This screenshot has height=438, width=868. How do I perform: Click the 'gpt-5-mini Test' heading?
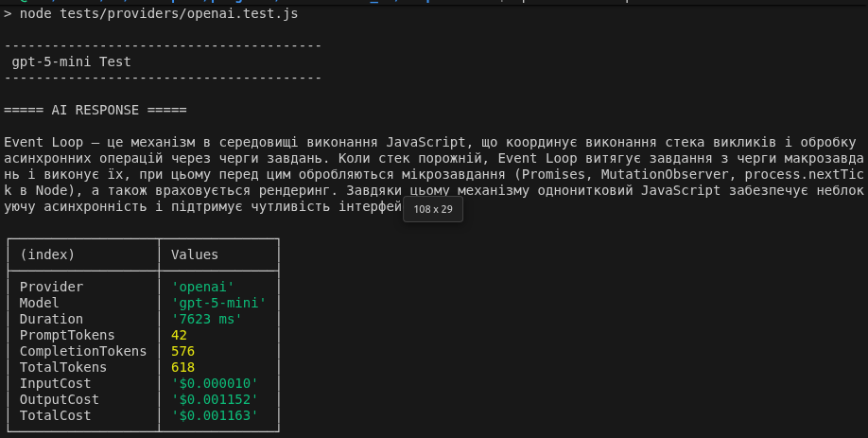tap(72, 62)
